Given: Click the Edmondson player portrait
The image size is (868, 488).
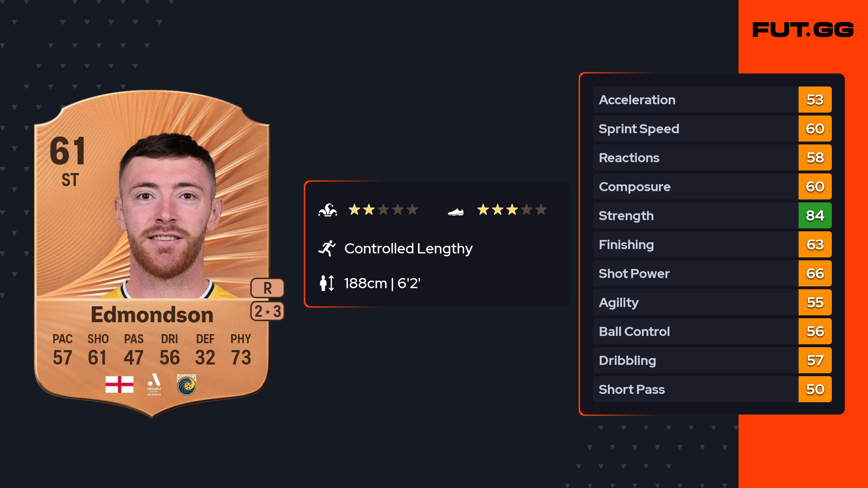Looking at the screenshot, I should (x=167, y=214).
